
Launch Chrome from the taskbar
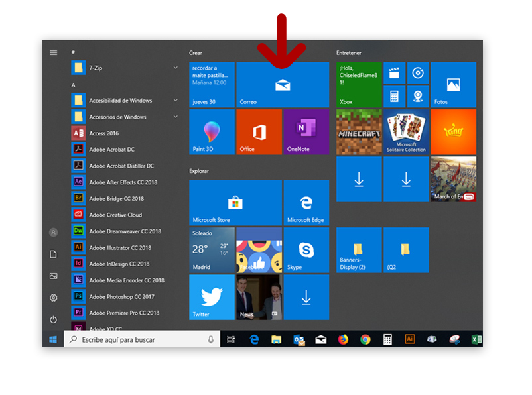tap(366, 339)
